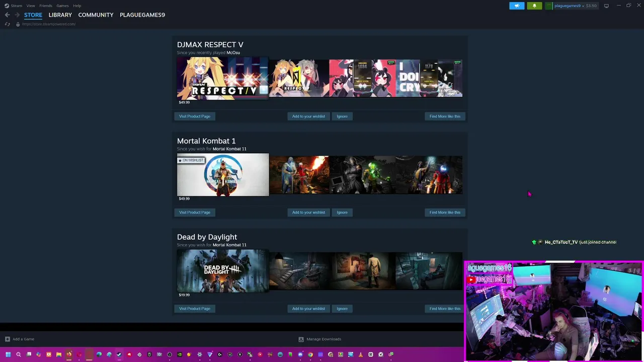This screenshot has width=644, height=362.
Task: Open Windows Start menu
Action: click(x=8, y=354)
